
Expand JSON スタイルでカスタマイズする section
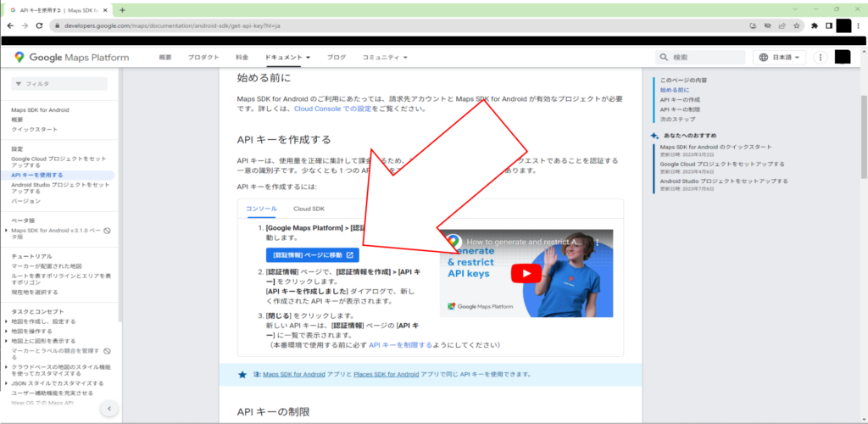coord(6,383)
